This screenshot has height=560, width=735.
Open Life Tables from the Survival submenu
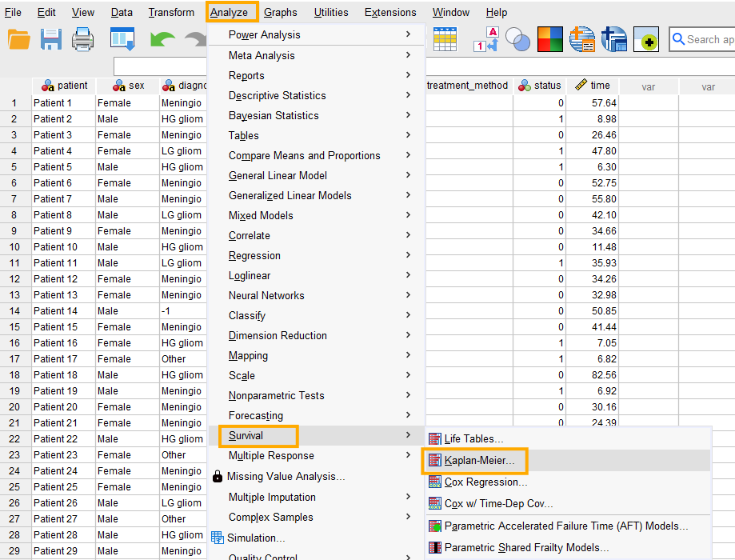(473, 438)
